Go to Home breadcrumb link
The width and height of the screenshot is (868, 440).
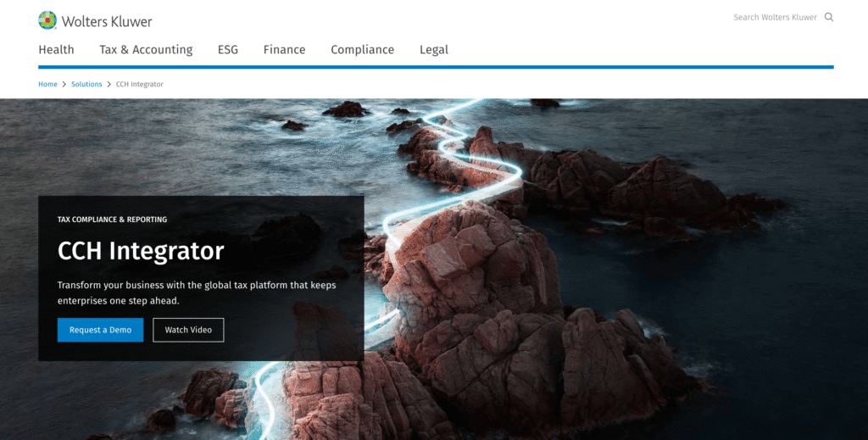tap(47, 84)
